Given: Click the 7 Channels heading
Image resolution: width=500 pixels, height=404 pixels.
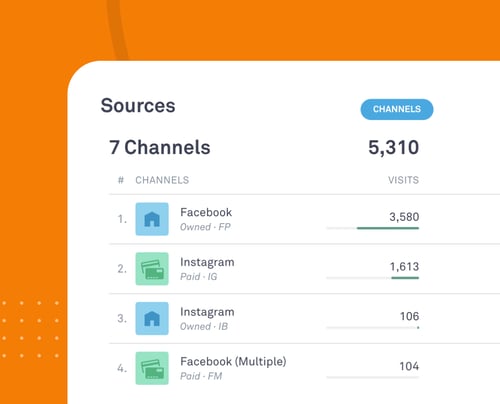Looking at the screenshot, I should pos(160,147).
